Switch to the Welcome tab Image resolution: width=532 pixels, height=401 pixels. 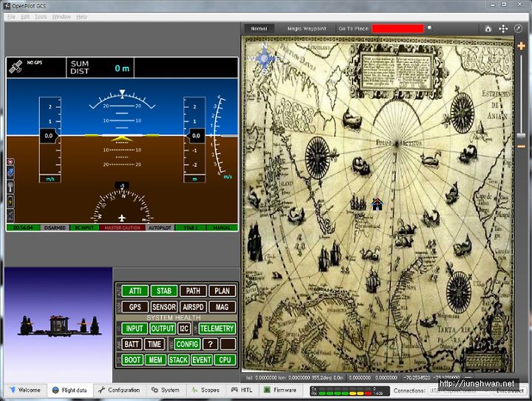tap(25, 390)
